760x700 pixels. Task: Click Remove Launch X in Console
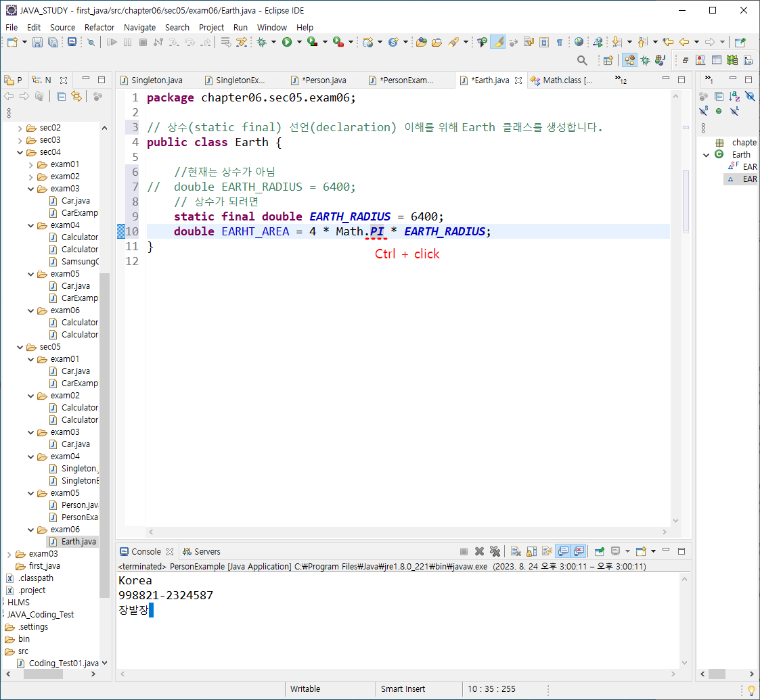pyautogui.click(x=479, y=551)
